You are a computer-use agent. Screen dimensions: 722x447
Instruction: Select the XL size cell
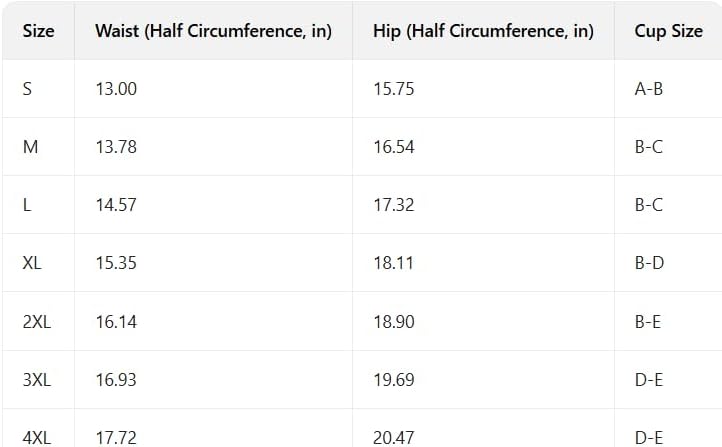[32, 263]
